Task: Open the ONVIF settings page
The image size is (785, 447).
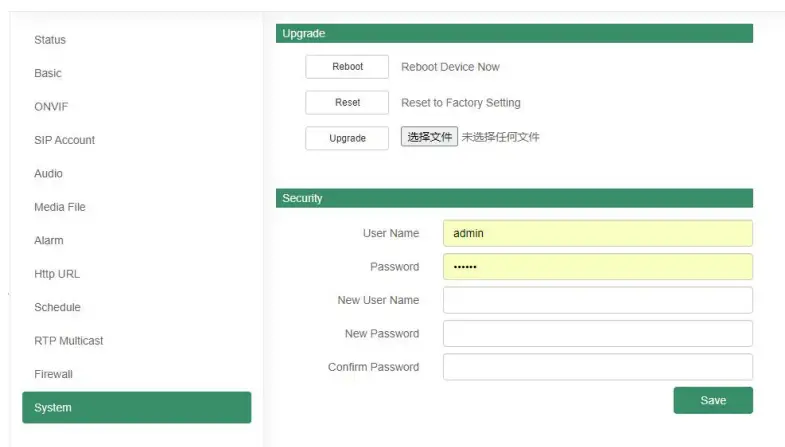Action: (51, 107)
